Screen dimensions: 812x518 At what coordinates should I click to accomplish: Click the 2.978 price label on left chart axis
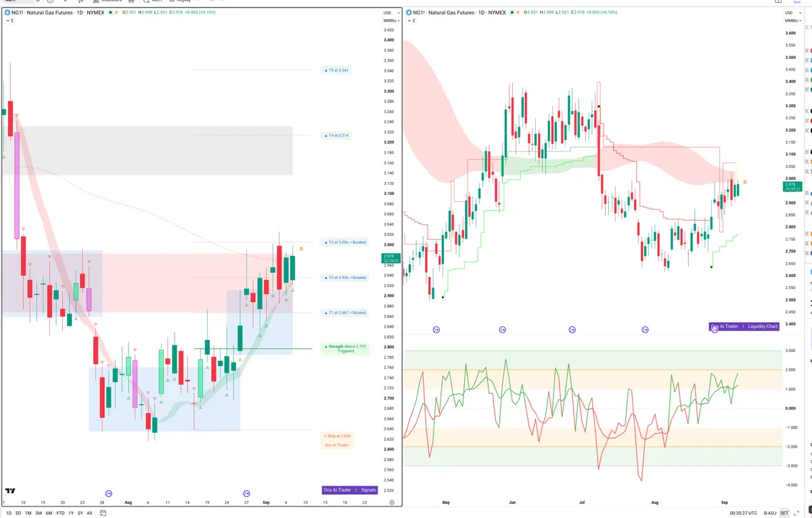[390, 258]
